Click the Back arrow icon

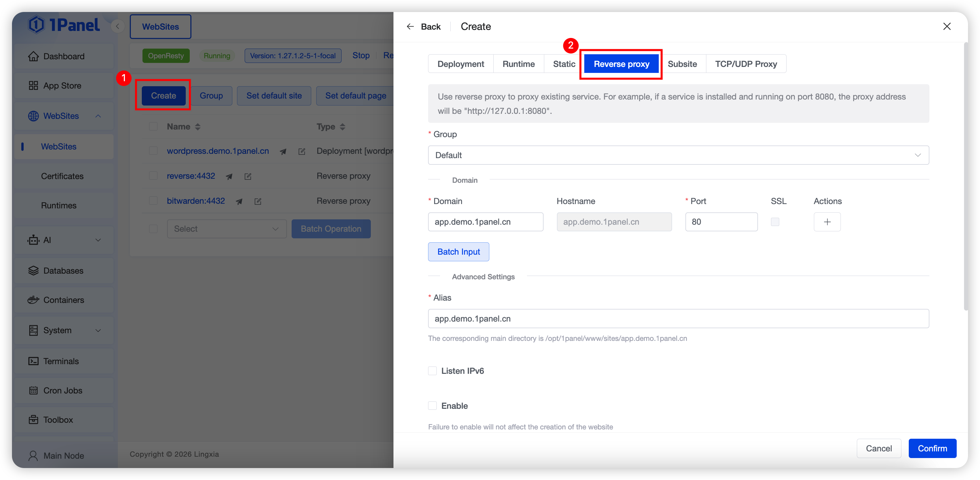[410, 27]
